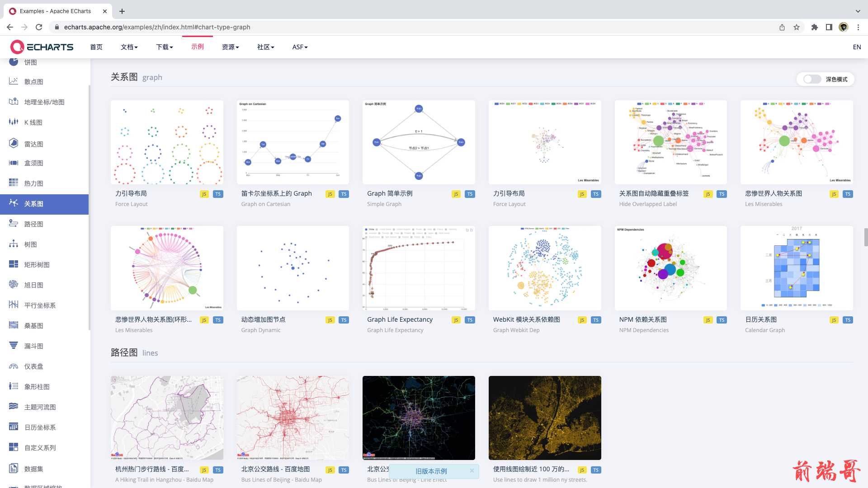This screenshot has height=488, width=868.
Task: Expand the 资源 dropdown menu
Action: tap(231, 47)
